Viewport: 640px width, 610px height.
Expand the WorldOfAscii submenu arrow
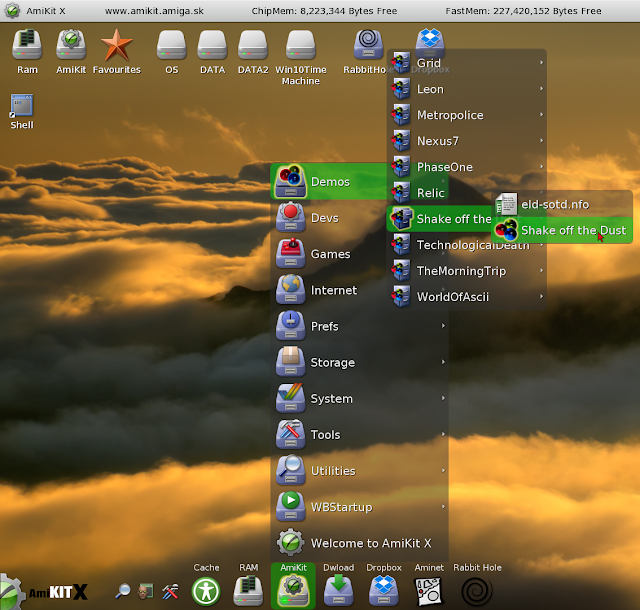541,296
